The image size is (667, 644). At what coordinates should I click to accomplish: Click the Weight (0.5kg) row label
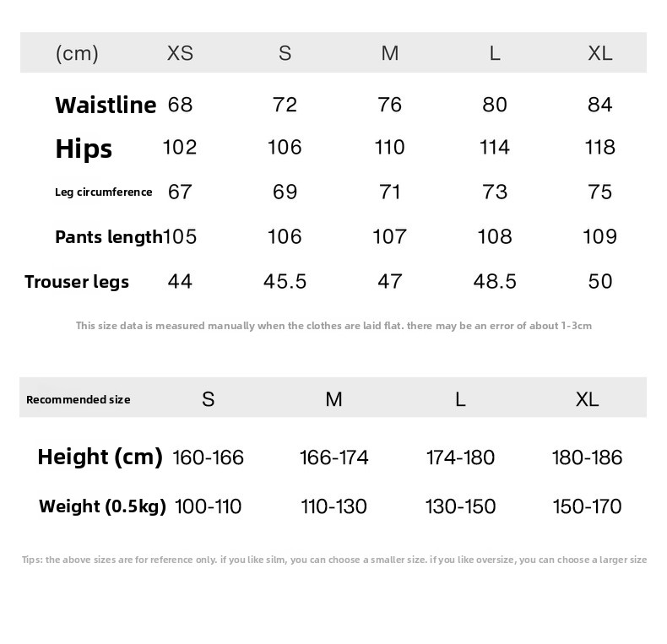point(103,506)
